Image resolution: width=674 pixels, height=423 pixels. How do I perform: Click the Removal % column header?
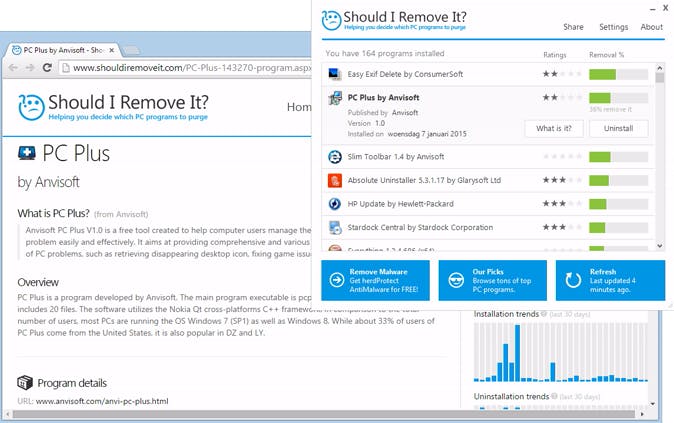[607, 55]
